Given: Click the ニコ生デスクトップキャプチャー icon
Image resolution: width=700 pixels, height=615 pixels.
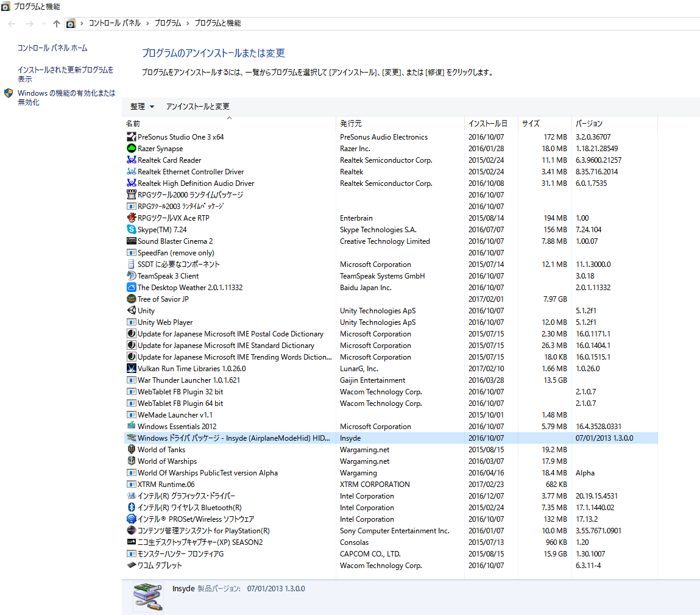Looking at the screenshot, I should (131, 542).
